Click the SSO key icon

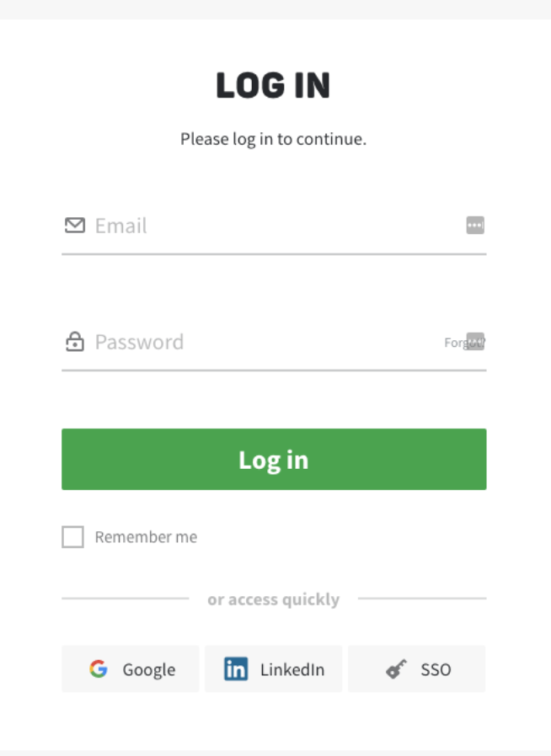point(396,669)
